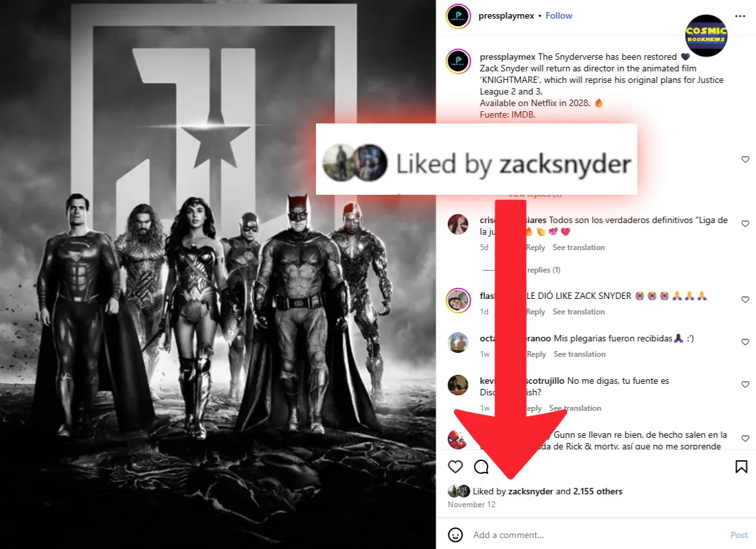The image size is (756, 549).
Task: Click the pressplaymex avatar in the post header
Action: (457, 16)
